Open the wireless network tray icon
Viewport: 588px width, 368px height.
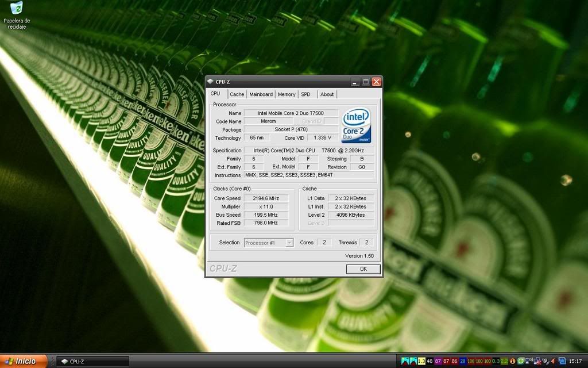tap(529, 361)
